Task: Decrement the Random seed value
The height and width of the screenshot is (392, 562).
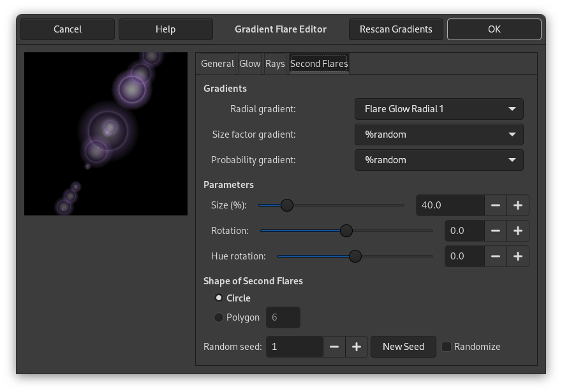Action: point(334,347)
